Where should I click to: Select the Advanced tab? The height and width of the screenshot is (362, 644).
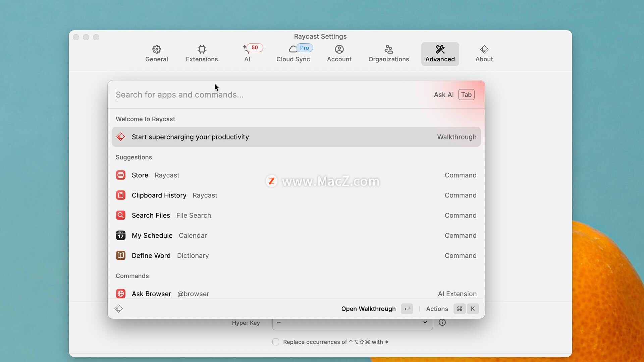click(x=440, y=54)
